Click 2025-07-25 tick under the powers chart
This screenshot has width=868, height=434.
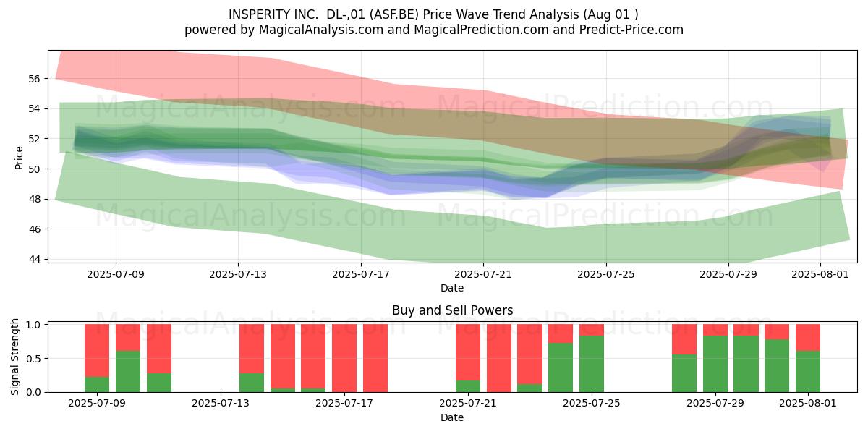click(x=592, y=404)
